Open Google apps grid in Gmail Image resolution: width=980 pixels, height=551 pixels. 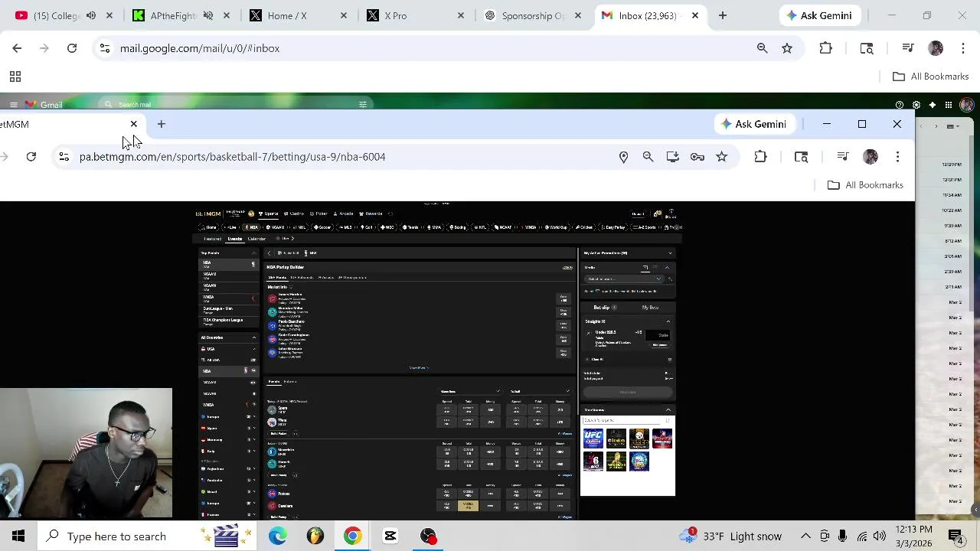coord(949,105)
